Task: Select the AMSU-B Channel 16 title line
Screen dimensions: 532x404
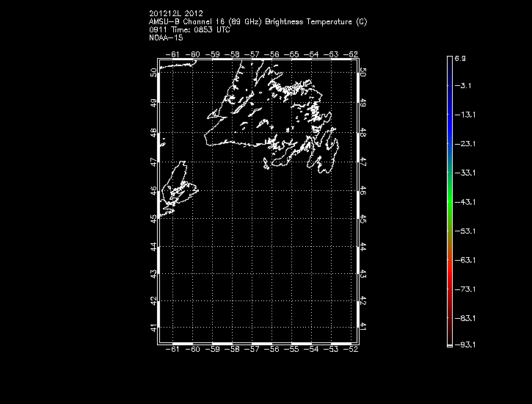Action: tap(258, 21)
